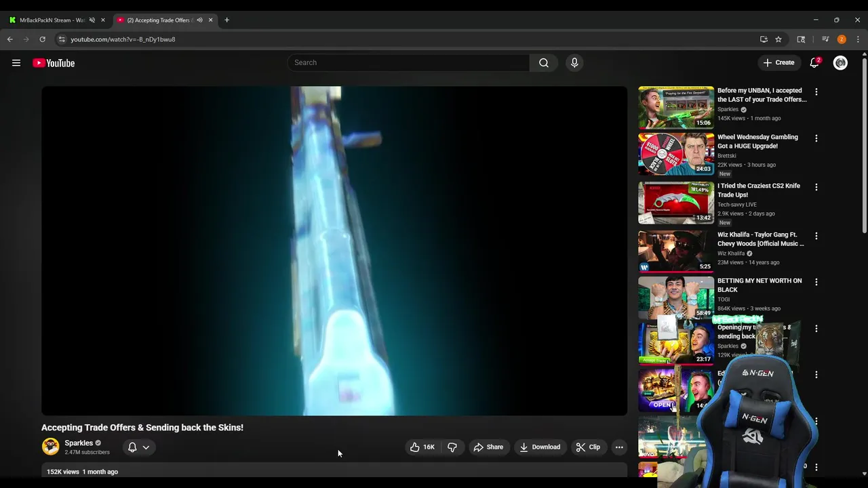Open Before my UNBAN video thumbnail
Viewport: 868px width, 488px height.
(676, 107)
